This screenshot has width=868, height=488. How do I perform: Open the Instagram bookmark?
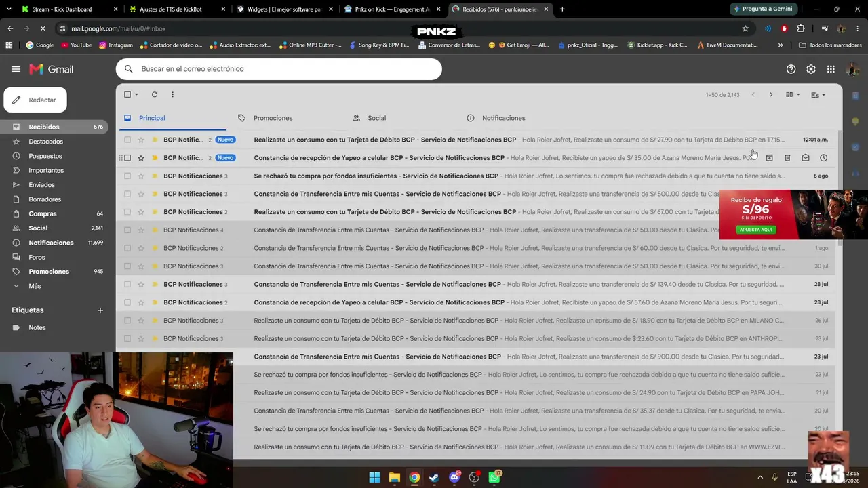116,45
